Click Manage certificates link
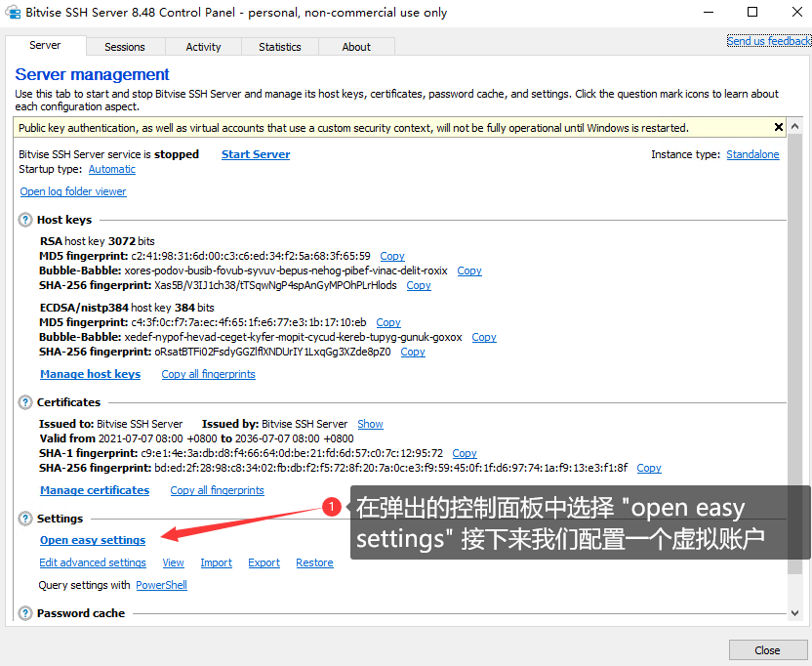 pos(95,490)
